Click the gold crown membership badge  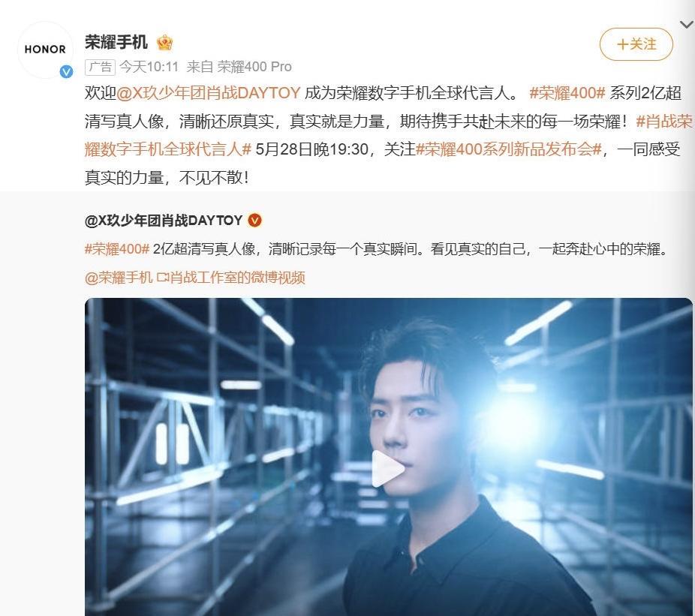[x=164, y=43]
